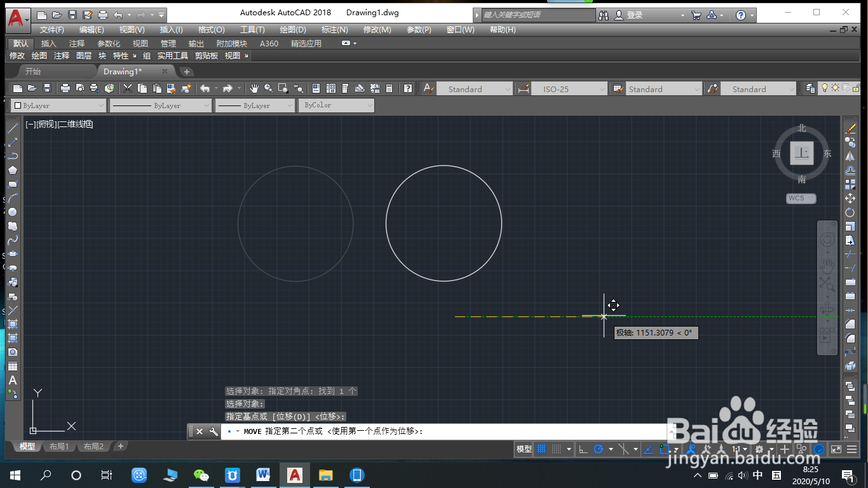
Task: Open the Word app in Windows taskbar
Action: (263, 475)
